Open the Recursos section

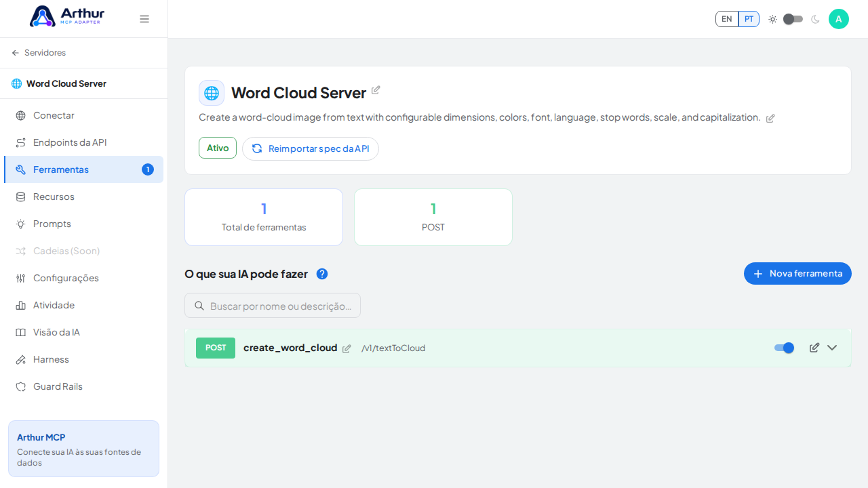tap(83, 197)
